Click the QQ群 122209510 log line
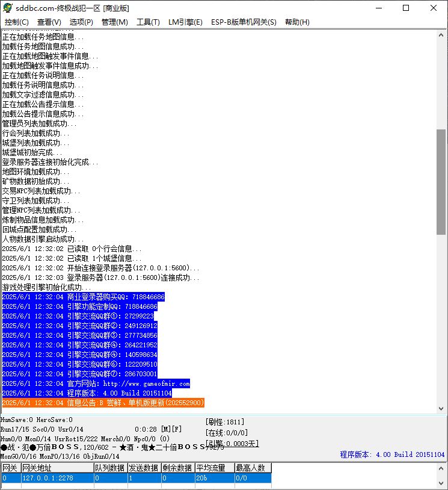 point(79,364)
